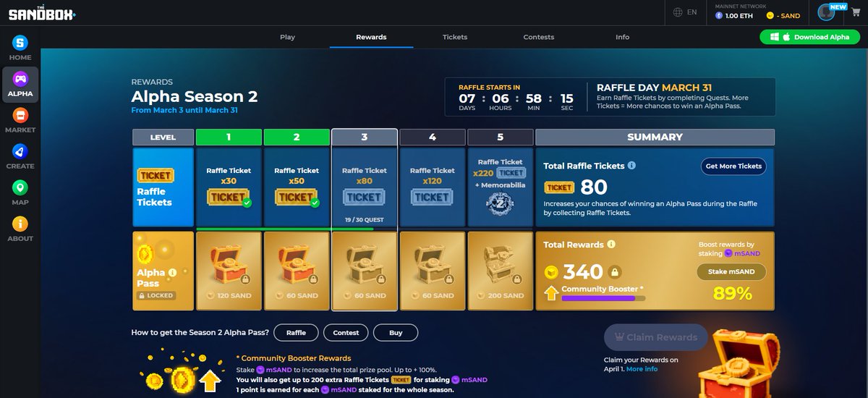Click the SAND coin balance icon

tap(770, 15)
